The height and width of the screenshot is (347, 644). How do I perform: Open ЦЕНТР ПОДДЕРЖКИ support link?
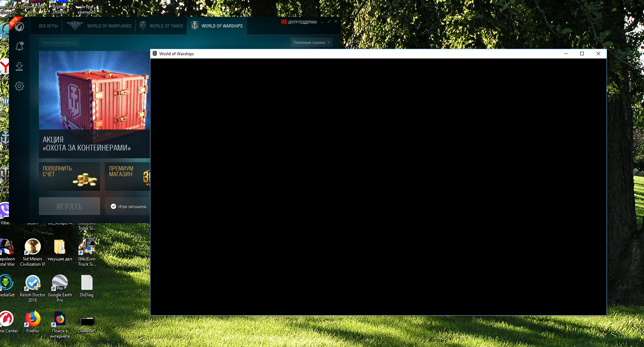coord(299,22)
